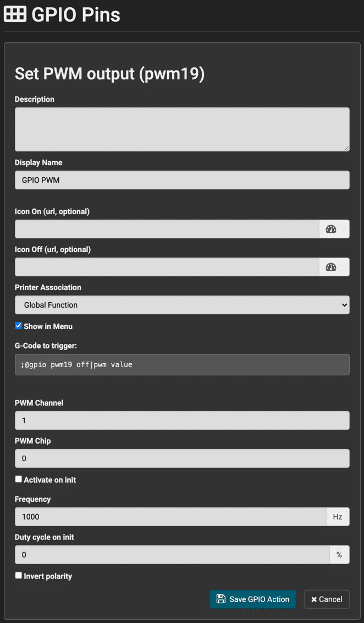Click the X icon on Cancel button
Image resolution: width=364 pixels, height=623 pixels.
click(x=314, y=599)
